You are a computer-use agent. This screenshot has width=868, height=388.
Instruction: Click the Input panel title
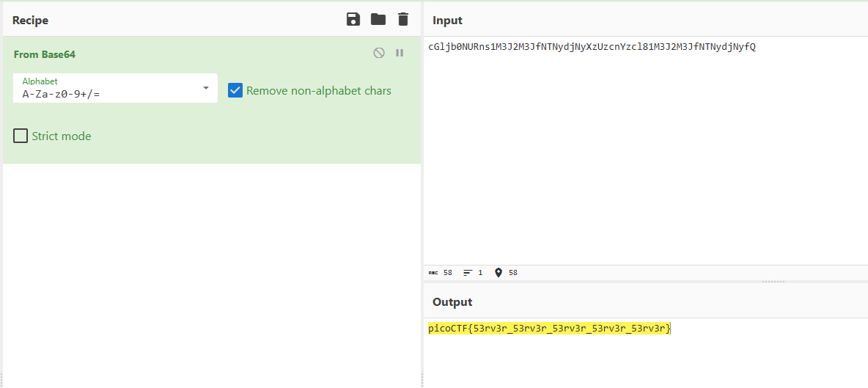pos(447,21)
